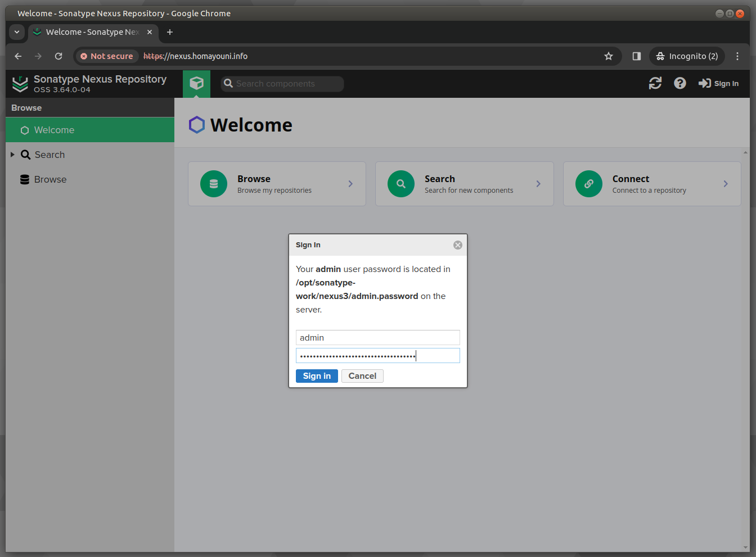Click the Not secure site indicator
The width and height of the screenshot is (756, 557).
[107, 56]
